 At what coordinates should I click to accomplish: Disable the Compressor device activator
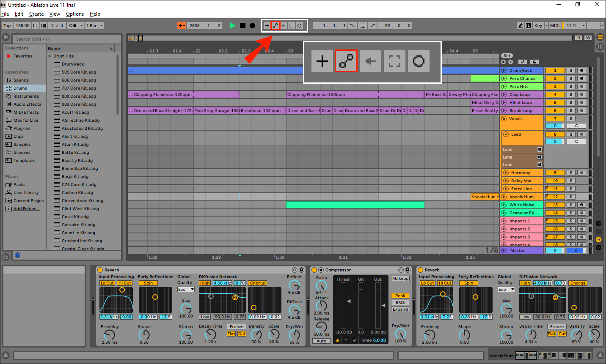pos(314,270)
